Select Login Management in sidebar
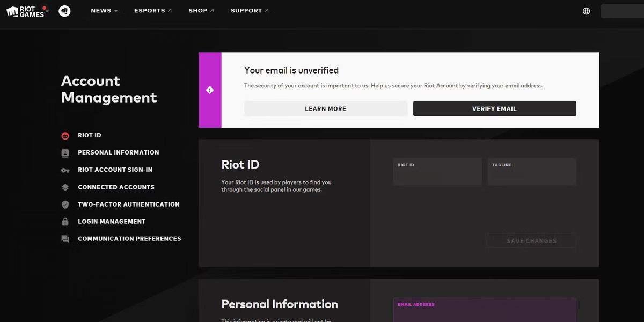This screenshot has height=322, width=644. click(x=112, y=222)
